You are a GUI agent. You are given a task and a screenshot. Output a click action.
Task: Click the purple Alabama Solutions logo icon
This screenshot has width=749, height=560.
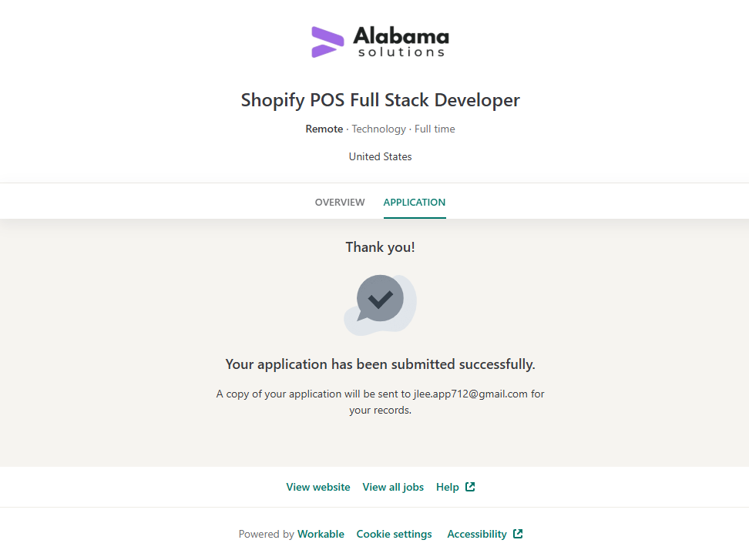[x=327, y=42]
